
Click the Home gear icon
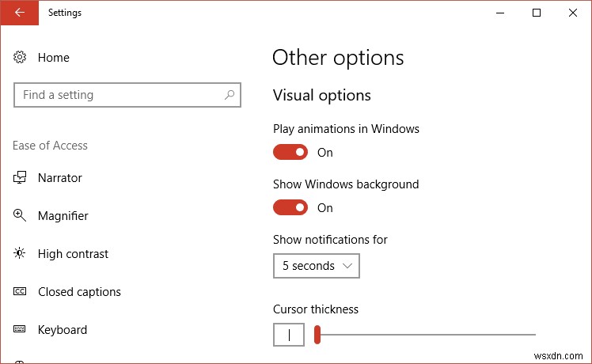coord(21,58)
